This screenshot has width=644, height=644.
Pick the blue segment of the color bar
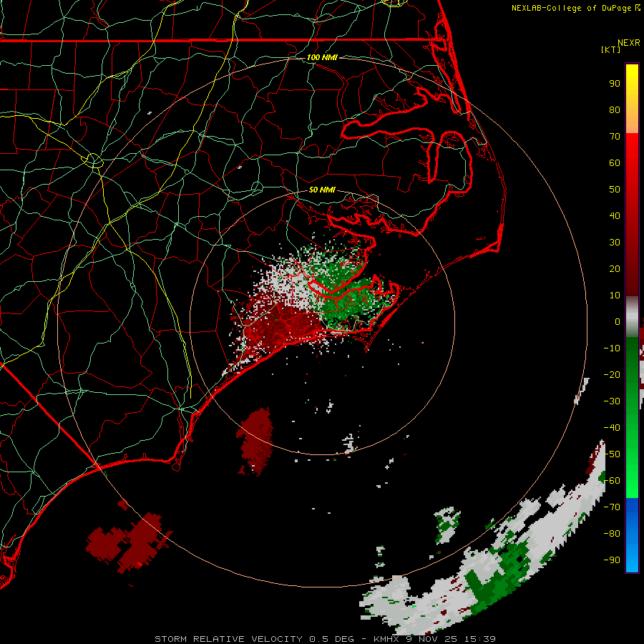[x=632, y=535]
